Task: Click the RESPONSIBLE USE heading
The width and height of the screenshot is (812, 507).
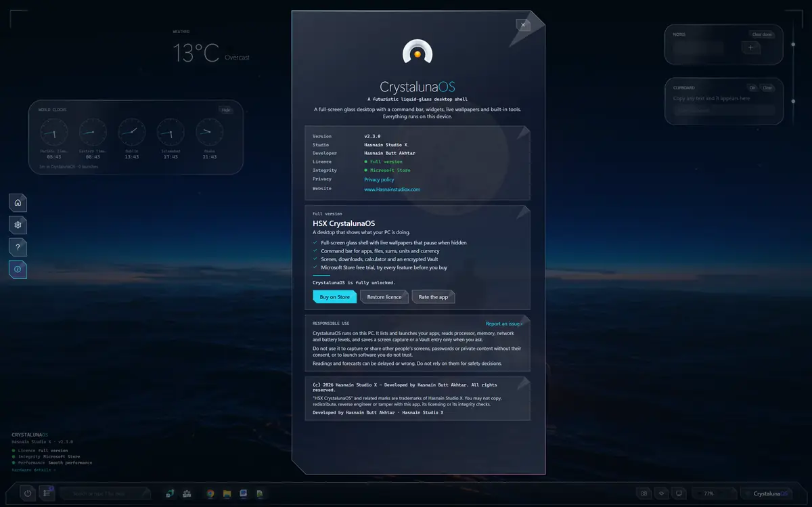Action: tap(331, 324)
